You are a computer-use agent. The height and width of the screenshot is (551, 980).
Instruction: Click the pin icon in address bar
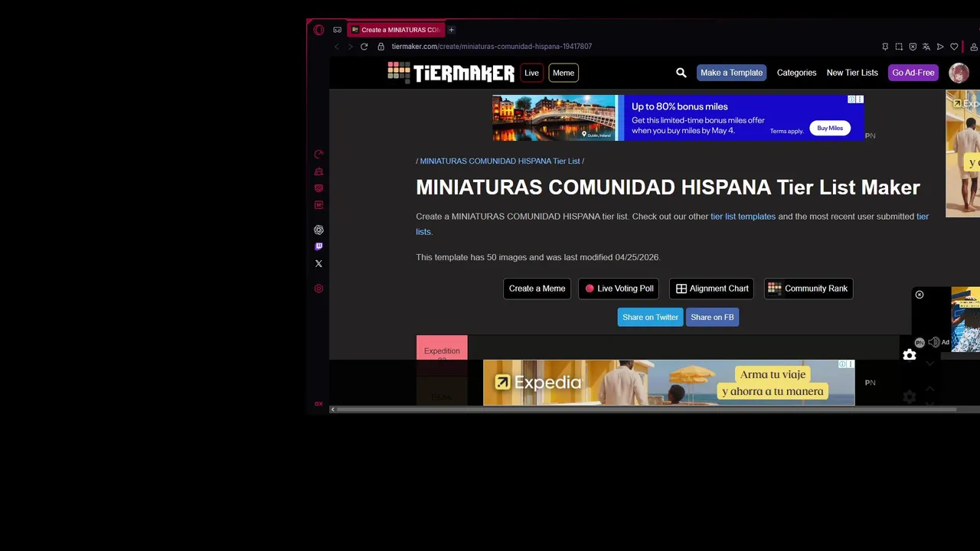click(x=885, y=47)
